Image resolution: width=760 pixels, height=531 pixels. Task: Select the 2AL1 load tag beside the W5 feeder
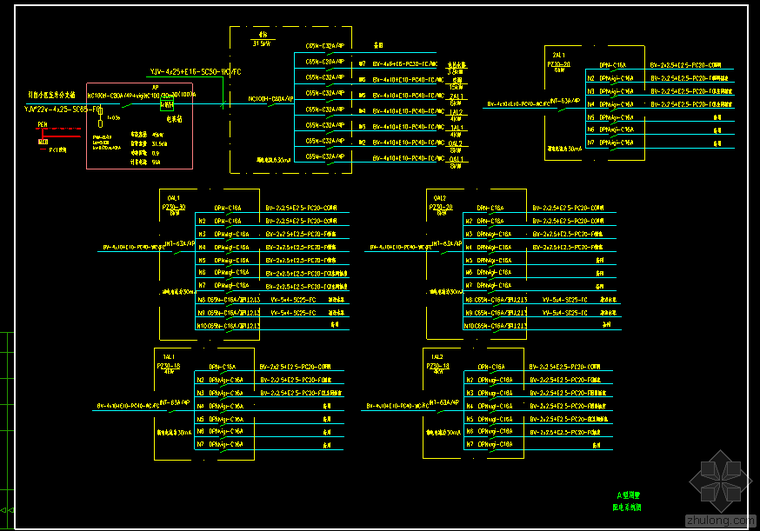click(456, 96)
